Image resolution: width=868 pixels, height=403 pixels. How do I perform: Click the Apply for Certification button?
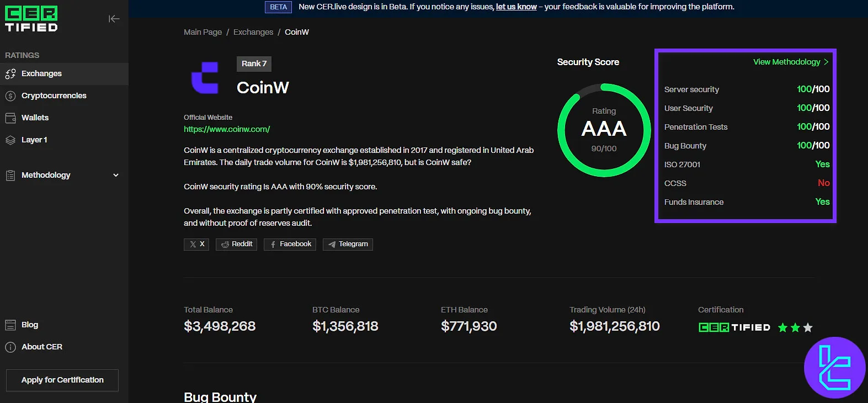pos(62,380)
